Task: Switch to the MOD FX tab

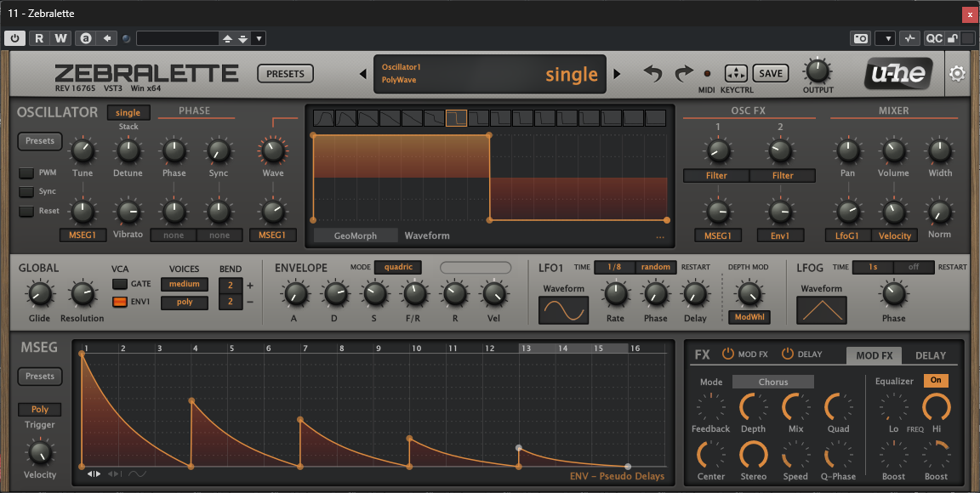Action: click(x=874, y=355)
